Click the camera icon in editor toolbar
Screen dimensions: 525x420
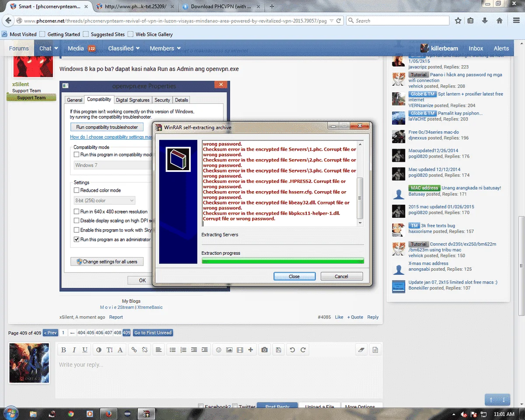pos(265,350)
